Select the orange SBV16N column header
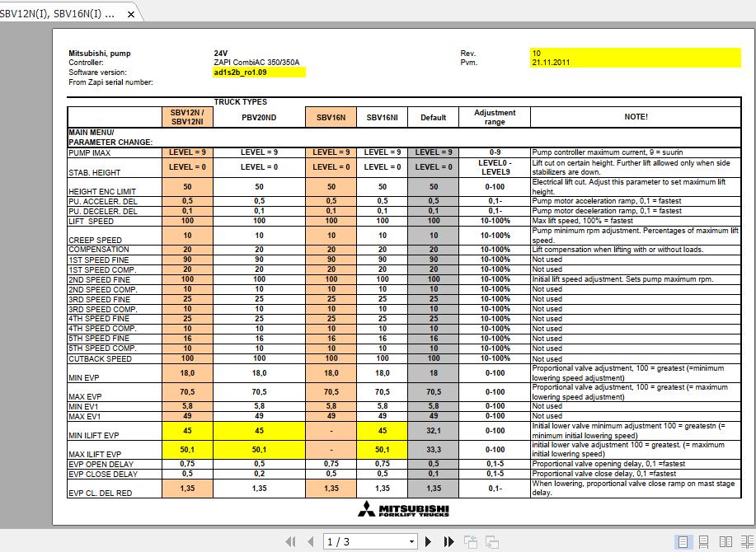This screenshot has width=756, height=552. pyautogui.click(x=331, y=117)
